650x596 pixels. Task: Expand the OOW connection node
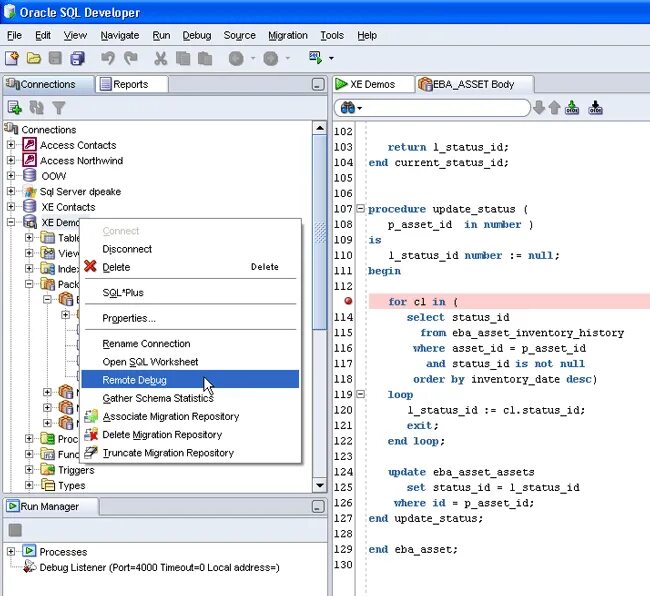(x=11, y=176)
